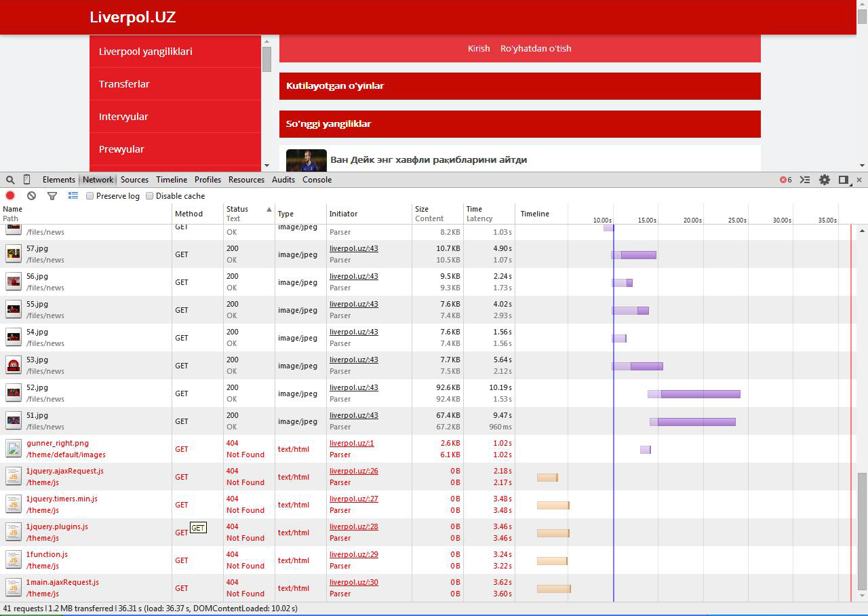Sort requests by the Status column
Image resolution: width=868 pixels, height=616 pixels.
tap(237, 209)
